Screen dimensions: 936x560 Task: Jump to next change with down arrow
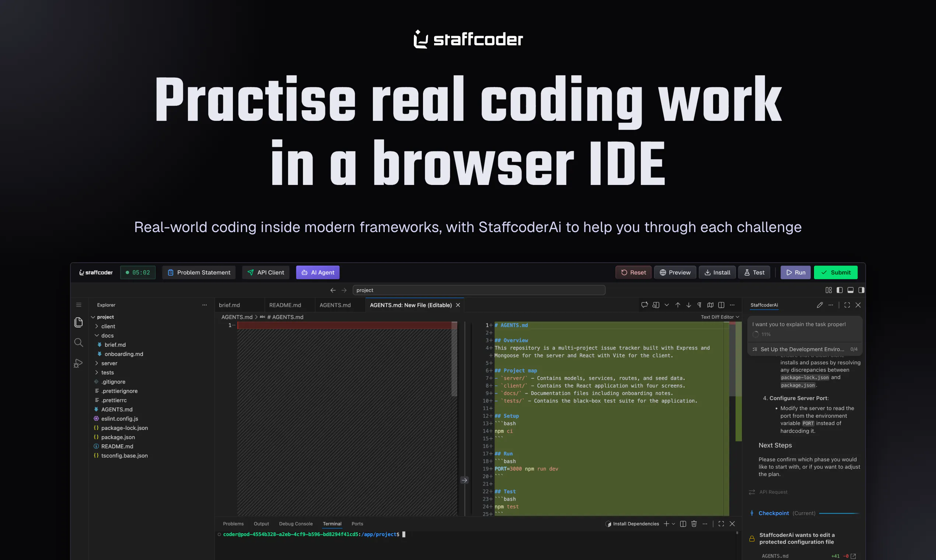pos(689,305)
